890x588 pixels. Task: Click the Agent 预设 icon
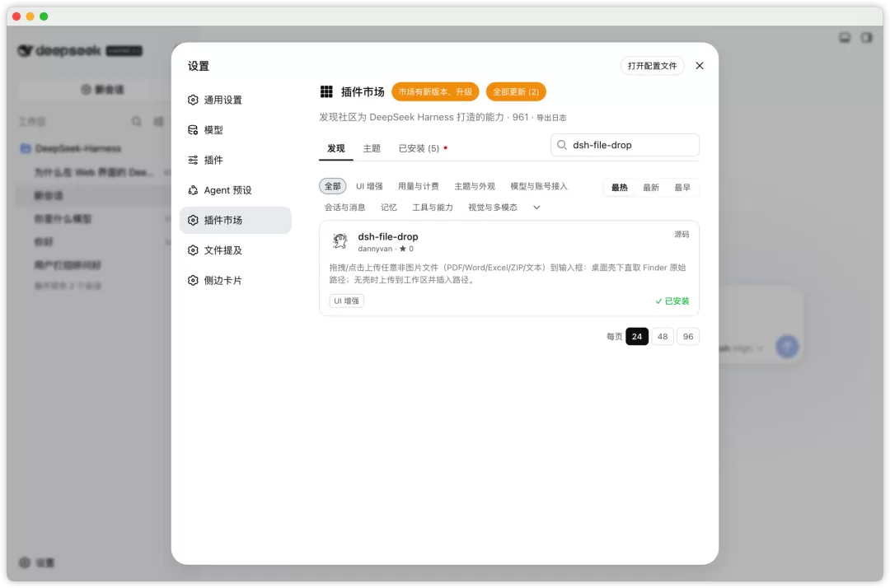[193, 190]
